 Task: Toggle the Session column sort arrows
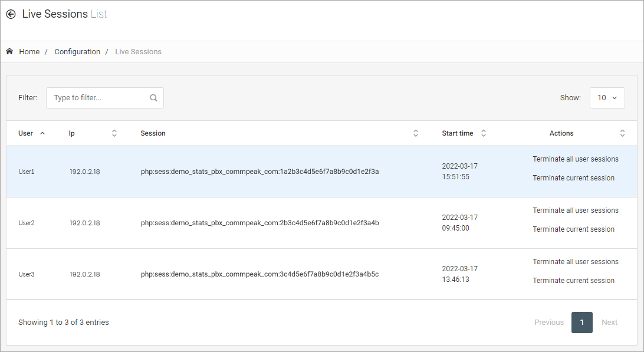[x=416, y=133]
